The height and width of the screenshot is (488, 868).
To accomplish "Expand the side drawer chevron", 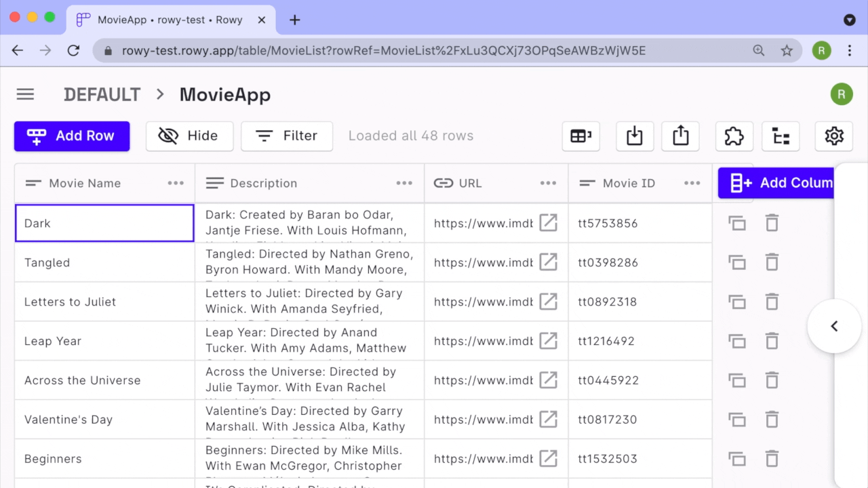I will click(834, 326).
